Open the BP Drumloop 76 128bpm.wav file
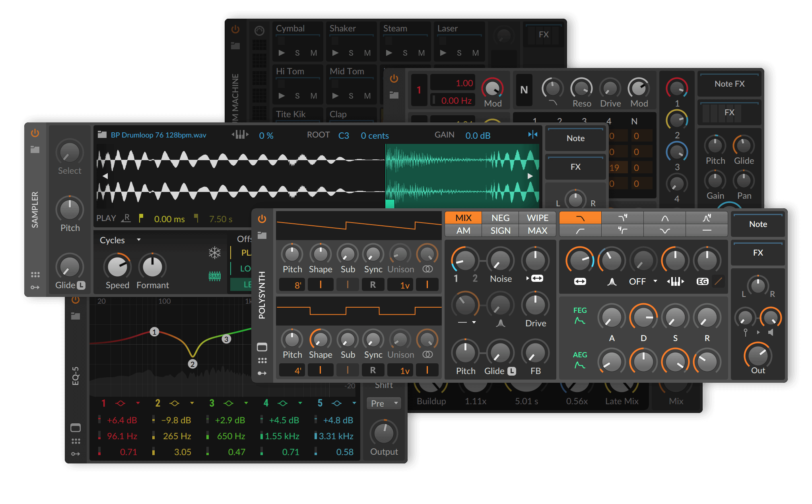 point(158,135)
